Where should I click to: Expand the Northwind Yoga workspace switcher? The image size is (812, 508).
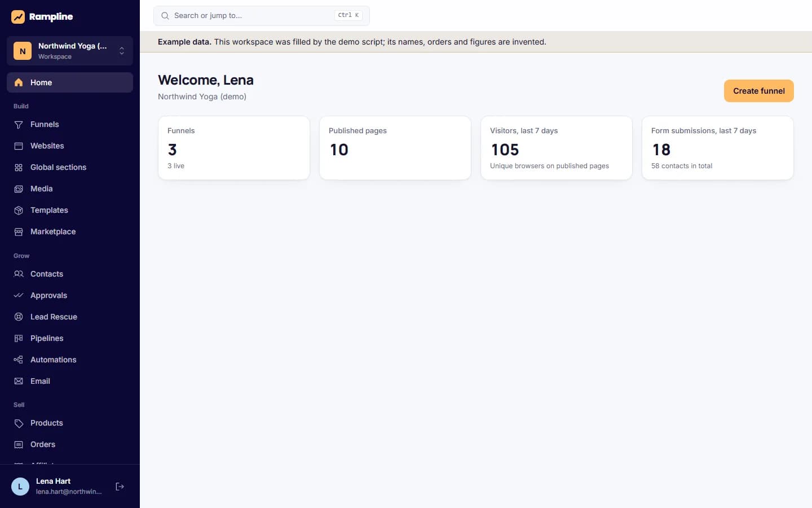click(70, 51)
